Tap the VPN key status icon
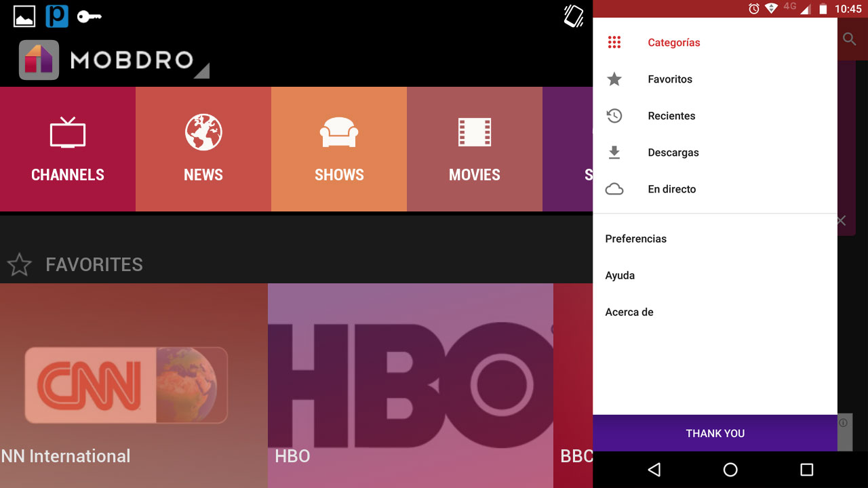 tap(89, 16)
